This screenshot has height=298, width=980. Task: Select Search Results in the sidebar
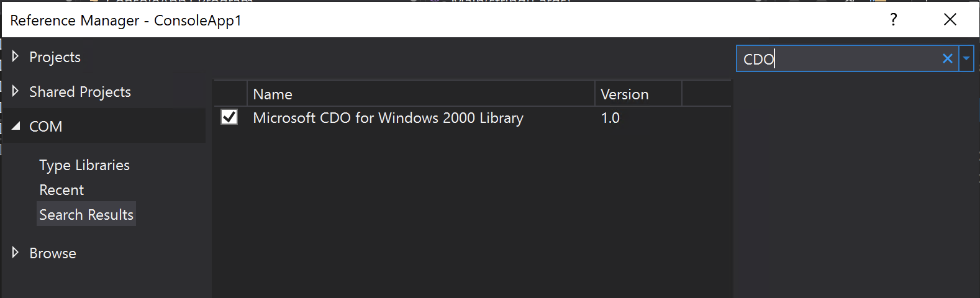(x=86, y=214)
